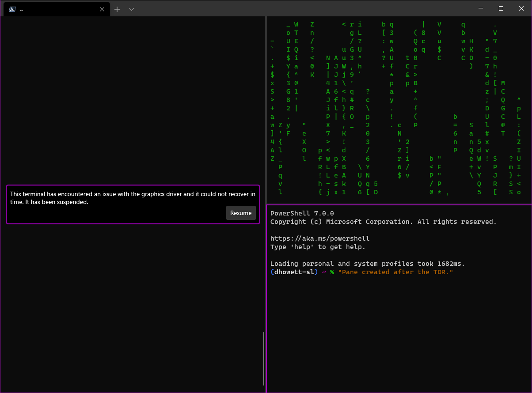Screen dimensions: 532x393
Task: Click the graphics driver suspended message text
Action: pyautogui.click(x=133, y=198)
